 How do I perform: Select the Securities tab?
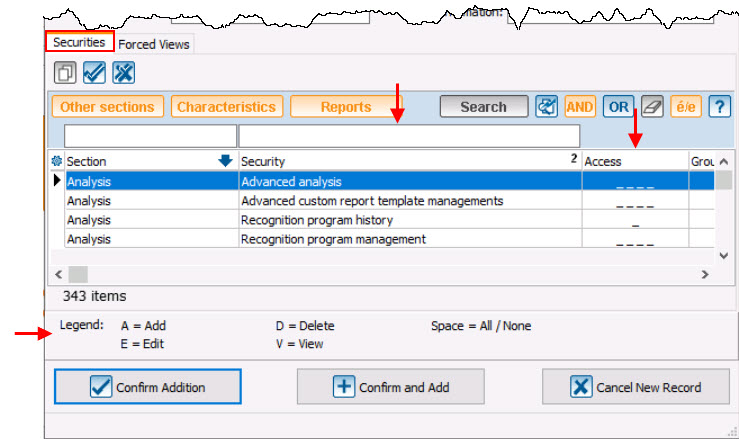coord(79,42)
